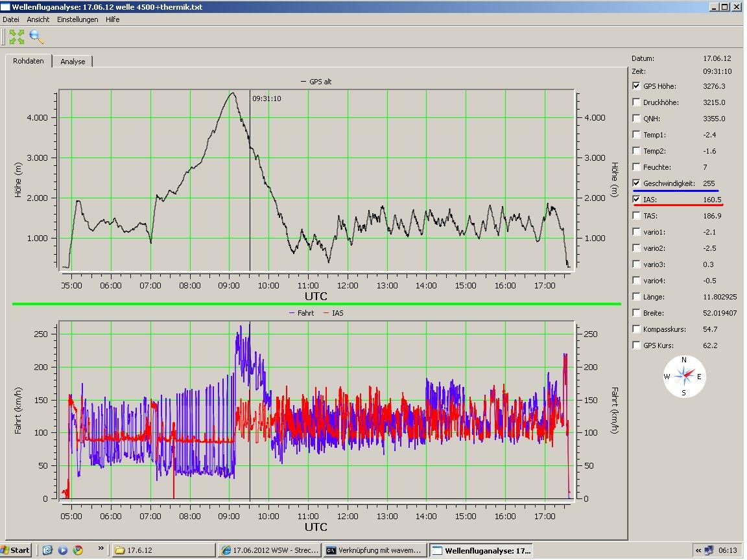
Task: Open the Windows Start button
Action: [x=16, y=550]
